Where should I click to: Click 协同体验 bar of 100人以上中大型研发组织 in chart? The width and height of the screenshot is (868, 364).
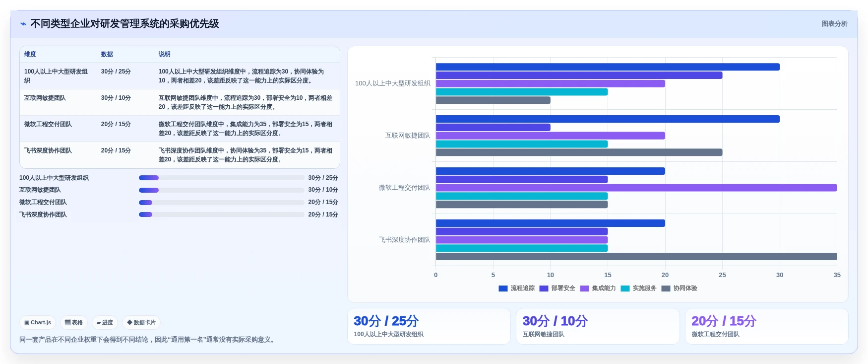493,100
